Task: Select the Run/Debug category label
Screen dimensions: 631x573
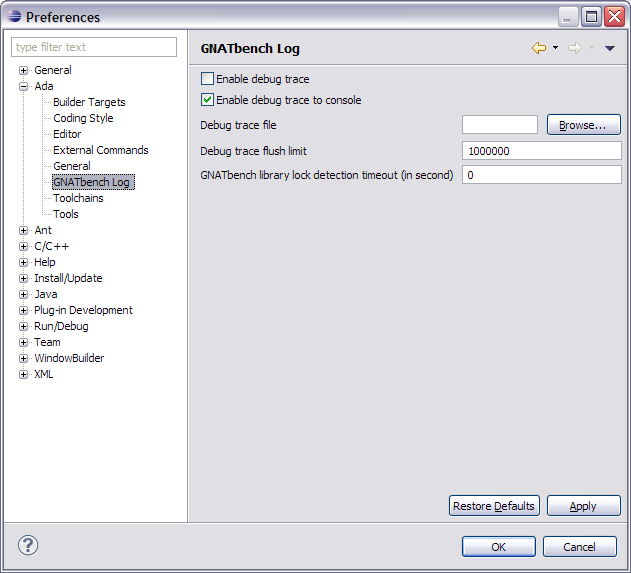Action: click(61, 326)
